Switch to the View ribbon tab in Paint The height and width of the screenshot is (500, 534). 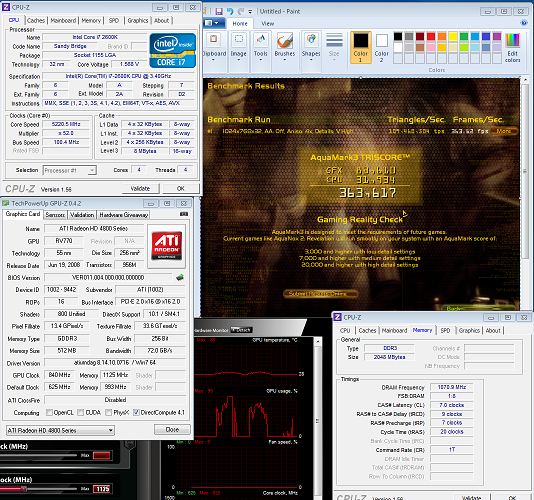(x=268, y=24)
